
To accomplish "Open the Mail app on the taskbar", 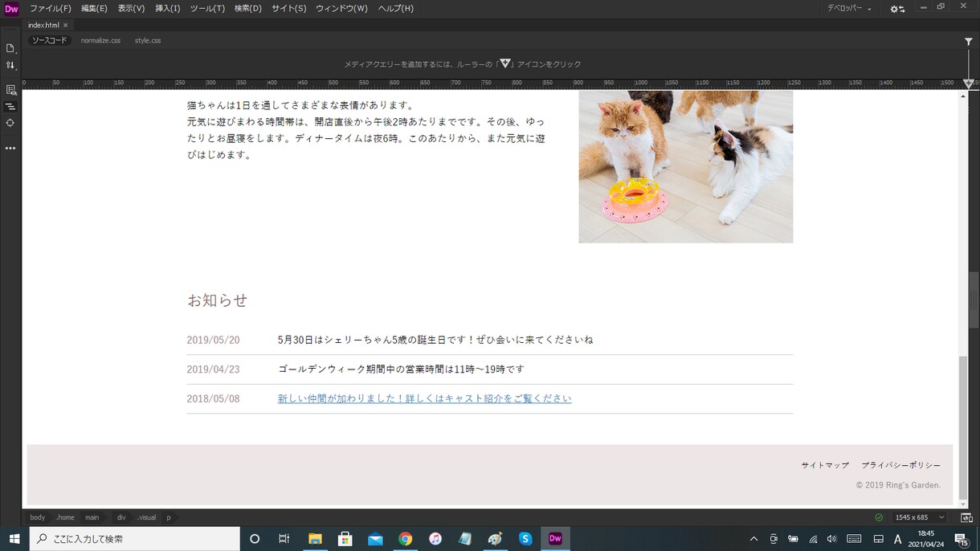I will (x=375, y=539).
